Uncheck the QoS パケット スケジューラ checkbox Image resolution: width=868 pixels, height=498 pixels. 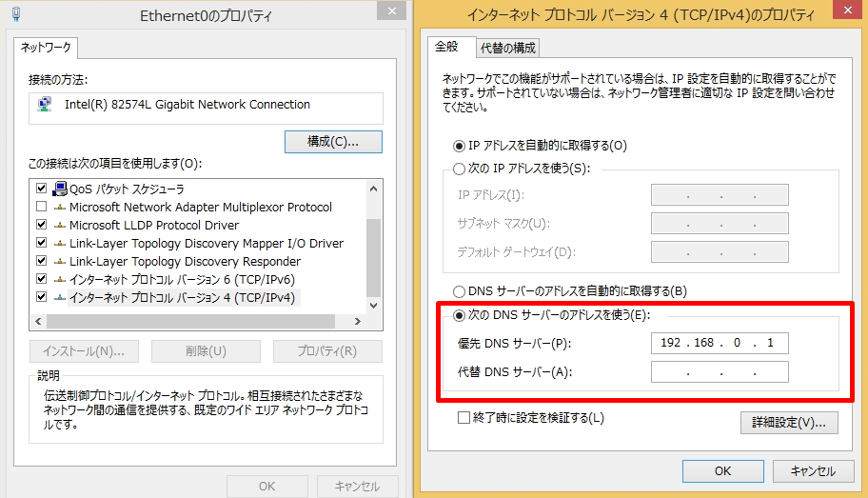(41, 189)
